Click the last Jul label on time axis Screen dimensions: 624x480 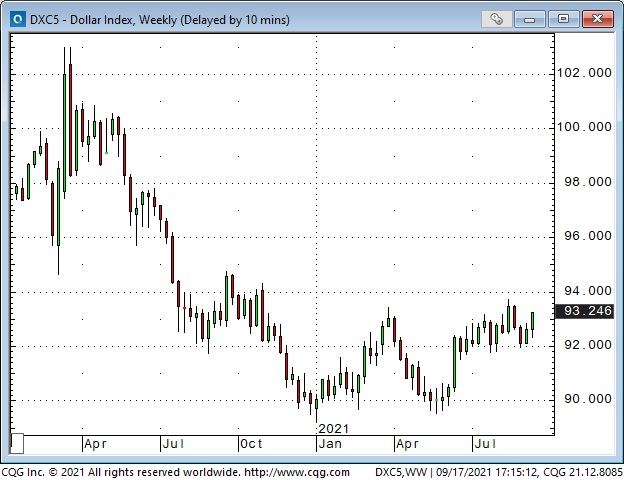[x=486, y=444]
